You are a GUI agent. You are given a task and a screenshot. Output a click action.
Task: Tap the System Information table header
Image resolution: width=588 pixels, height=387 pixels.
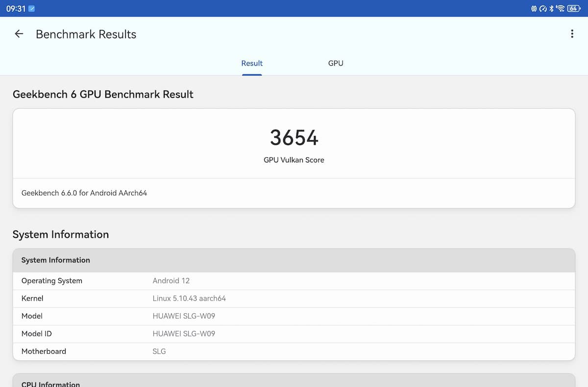tap(294, 260)
